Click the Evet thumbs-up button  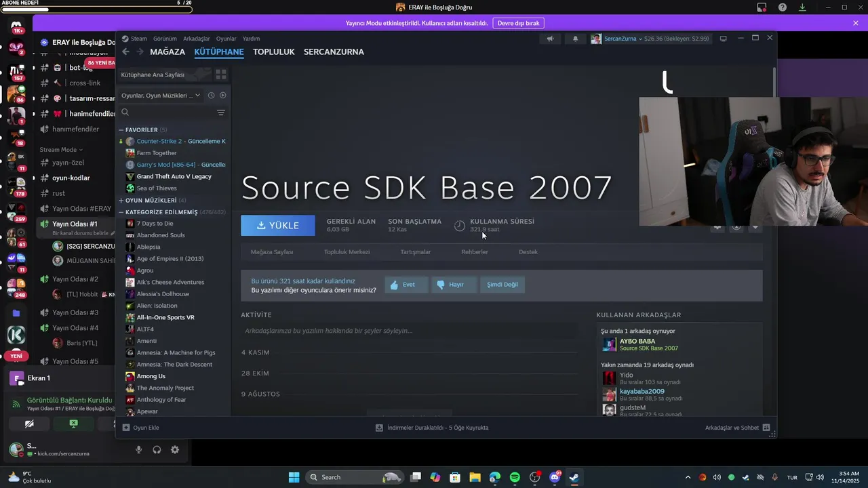(406, 285)
